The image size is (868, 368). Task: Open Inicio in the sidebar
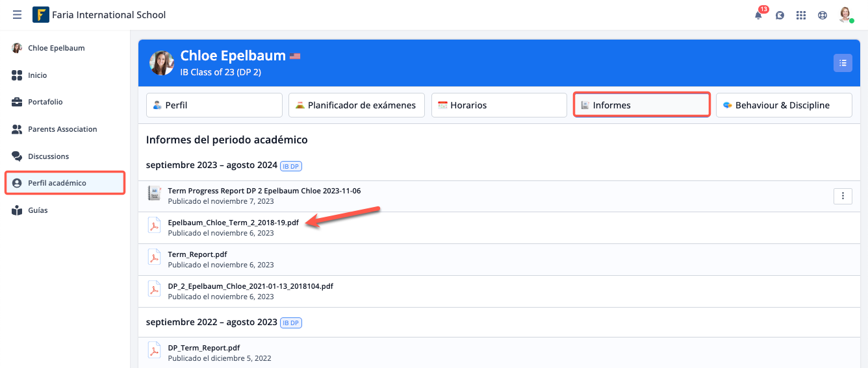(38, 75)
